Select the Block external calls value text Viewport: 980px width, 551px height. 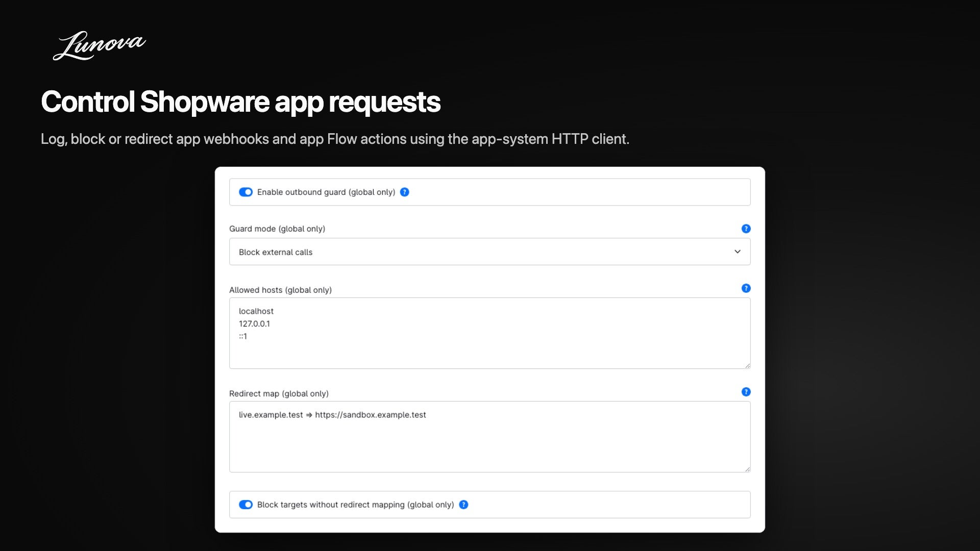[276, 252]
